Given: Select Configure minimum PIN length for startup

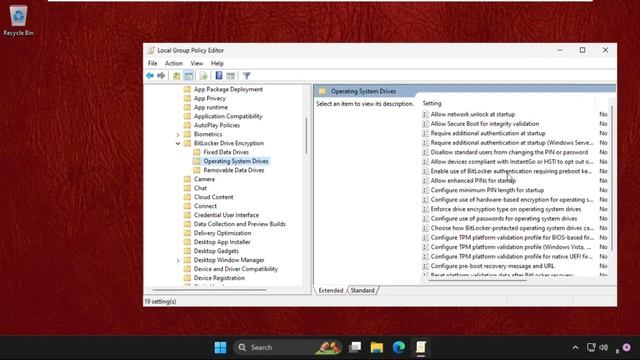Looking at the screenshot, I should (x=487, y=190).
